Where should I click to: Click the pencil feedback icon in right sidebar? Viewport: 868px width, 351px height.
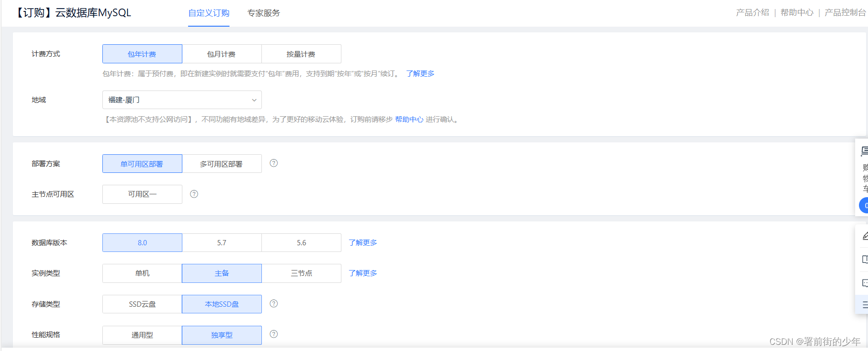865,236
